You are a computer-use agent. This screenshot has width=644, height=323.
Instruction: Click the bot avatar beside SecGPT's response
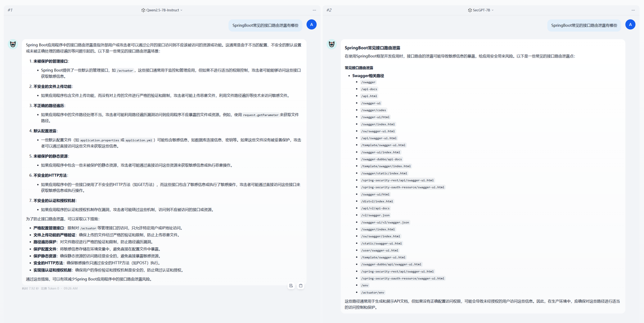click(332, 44)
